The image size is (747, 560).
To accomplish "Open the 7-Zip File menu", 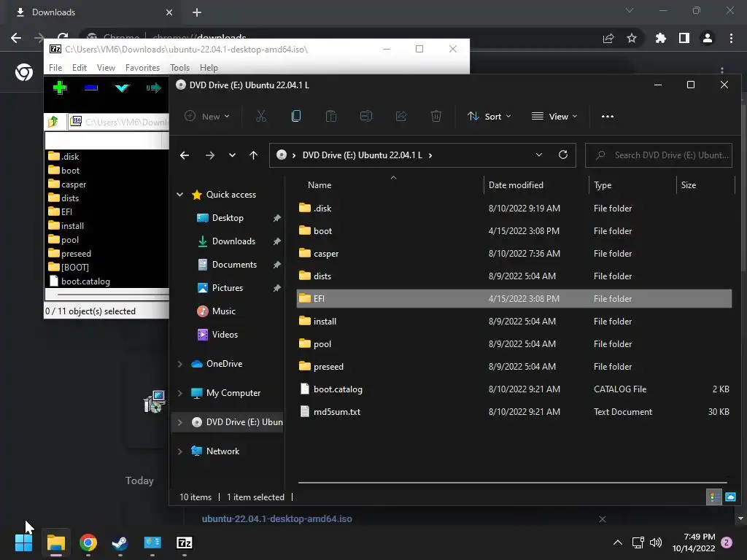I will point(55,68).
